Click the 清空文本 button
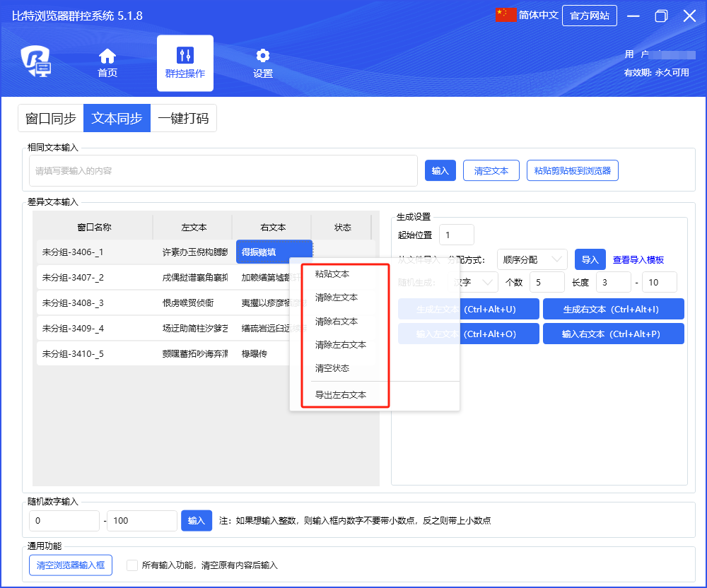The height and width of the screenshot is (588, 707). (491, 170)
